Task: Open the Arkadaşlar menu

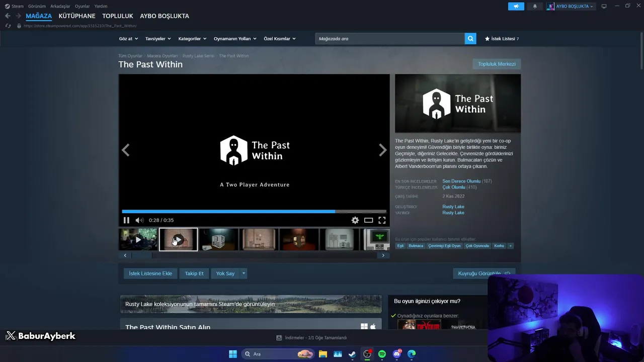Action: point(60,6)
